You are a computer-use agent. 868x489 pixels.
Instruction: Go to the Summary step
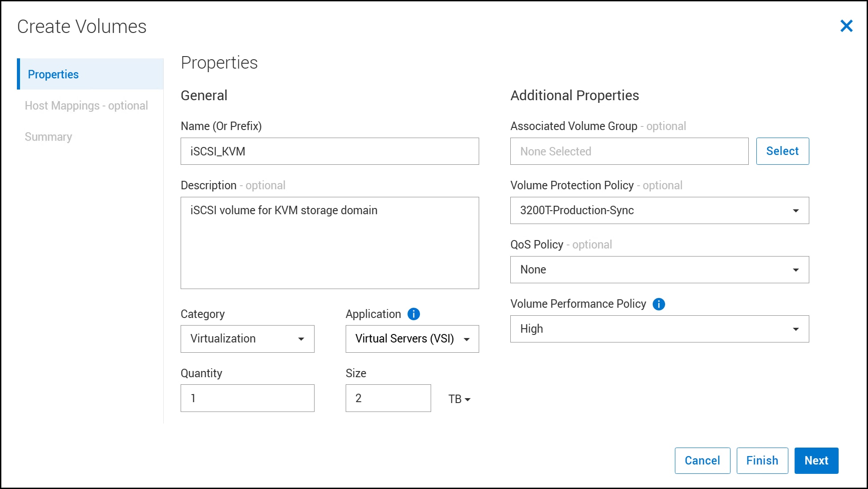coord(48,137)
